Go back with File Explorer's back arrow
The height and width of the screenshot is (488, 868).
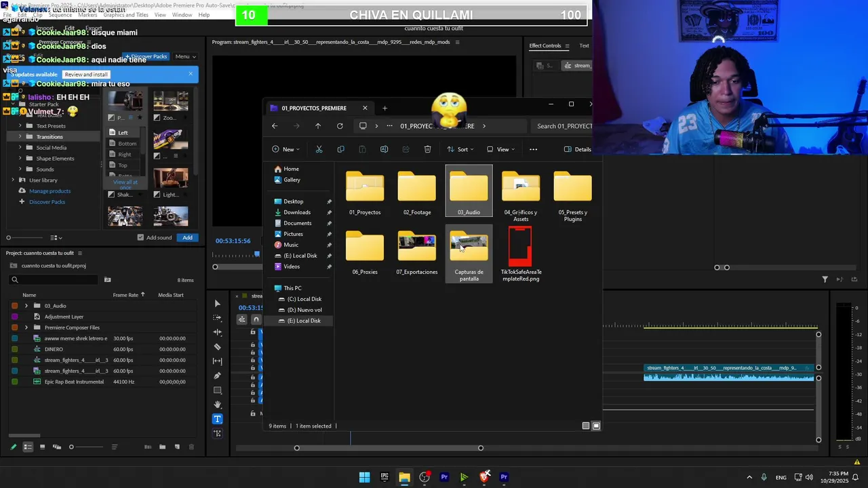275,126
